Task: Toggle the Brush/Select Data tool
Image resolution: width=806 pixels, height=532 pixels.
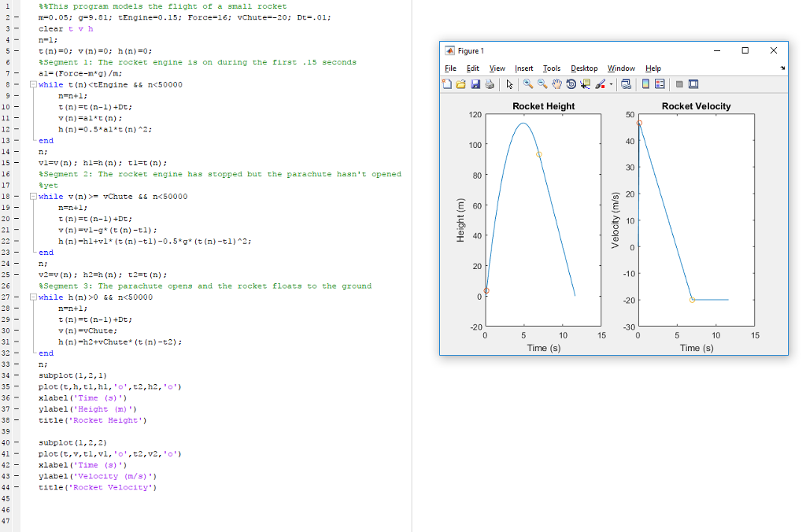Action: pyautogui.click(x=600, y=83)
